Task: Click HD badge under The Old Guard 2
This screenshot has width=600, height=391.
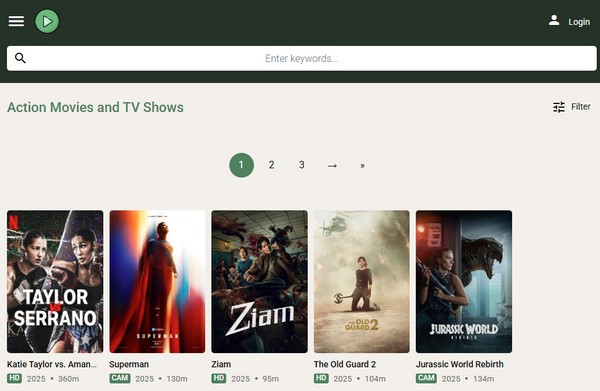Action: coord(321,378)
